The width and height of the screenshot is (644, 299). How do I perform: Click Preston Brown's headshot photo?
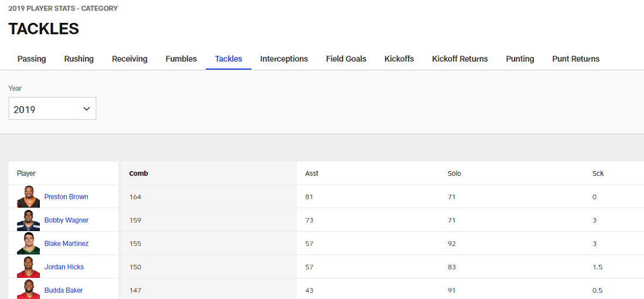click(x=28, y=197)
